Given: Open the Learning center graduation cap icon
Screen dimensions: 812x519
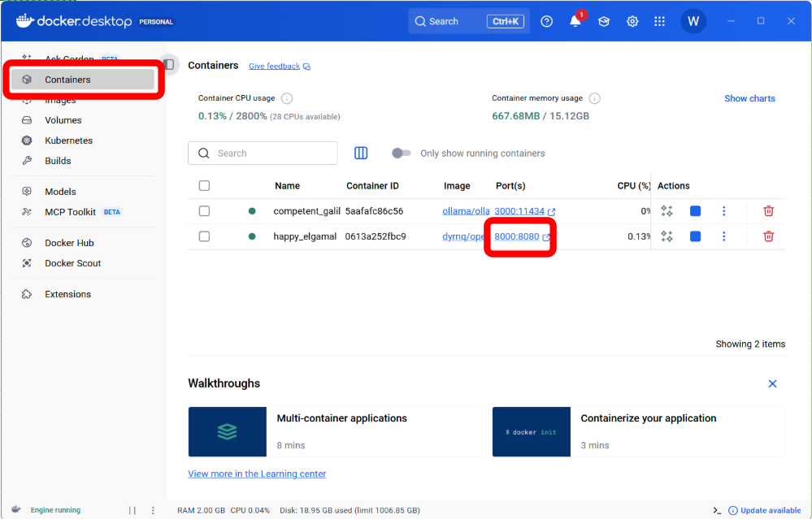Looking at the screenshot, I should point(604,22).
